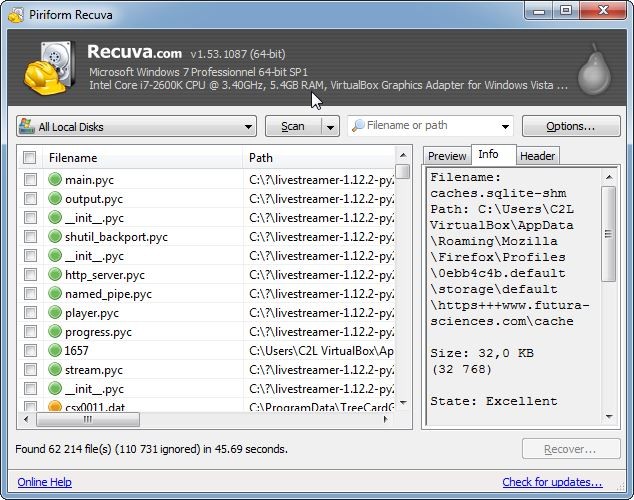Click the file list horizontal scroll right arrow
Image resolution: width=634 pixels, height=500 pixels.
coord(386,419)
